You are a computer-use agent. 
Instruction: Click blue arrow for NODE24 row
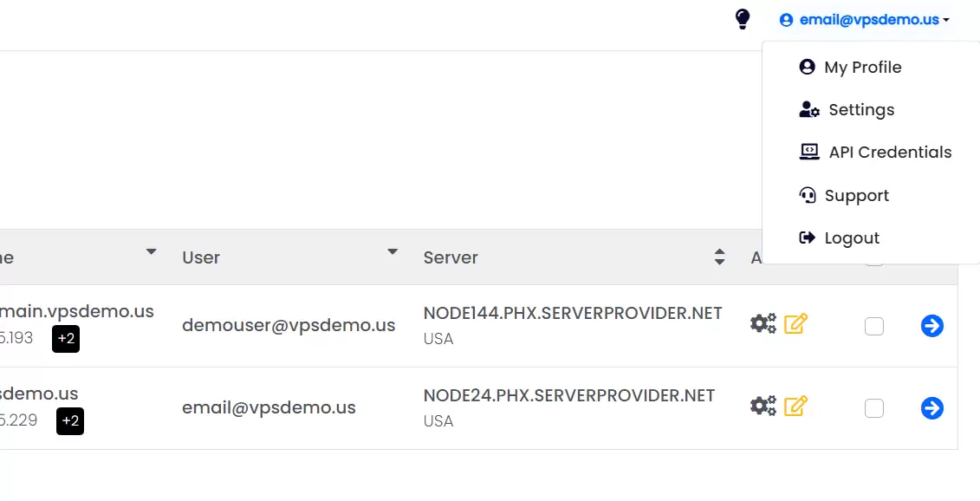(931, 408)
